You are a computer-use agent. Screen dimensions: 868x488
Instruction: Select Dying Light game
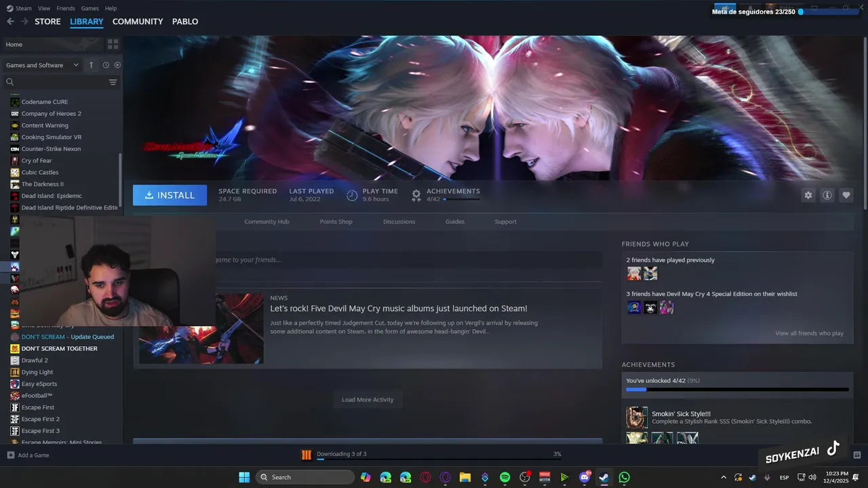[x=37, y=372]
